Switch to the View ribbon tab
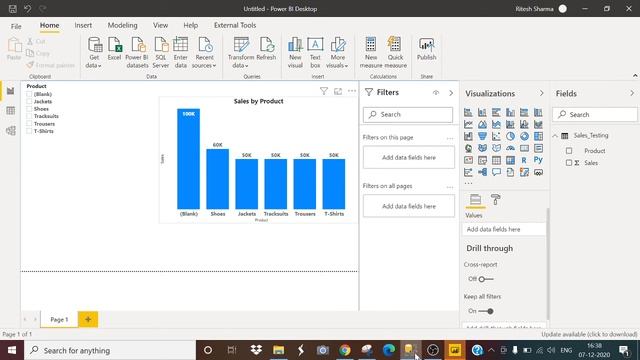640x360 pixels. pos(160,25)
